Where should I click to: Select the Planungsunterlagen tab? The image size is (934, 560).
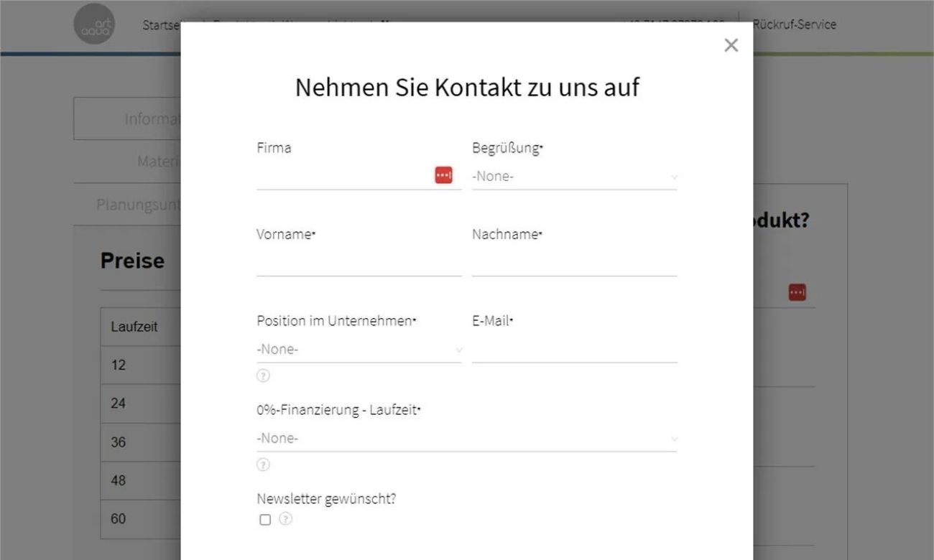[138, 205]
